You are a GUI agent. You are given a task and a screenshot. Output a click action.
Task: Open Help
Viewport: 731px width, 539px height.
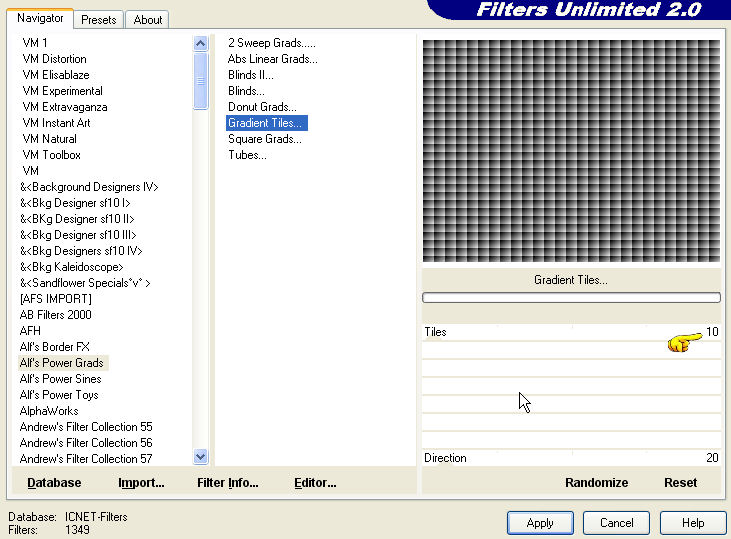pyautogui.click(x=693, y=523)
